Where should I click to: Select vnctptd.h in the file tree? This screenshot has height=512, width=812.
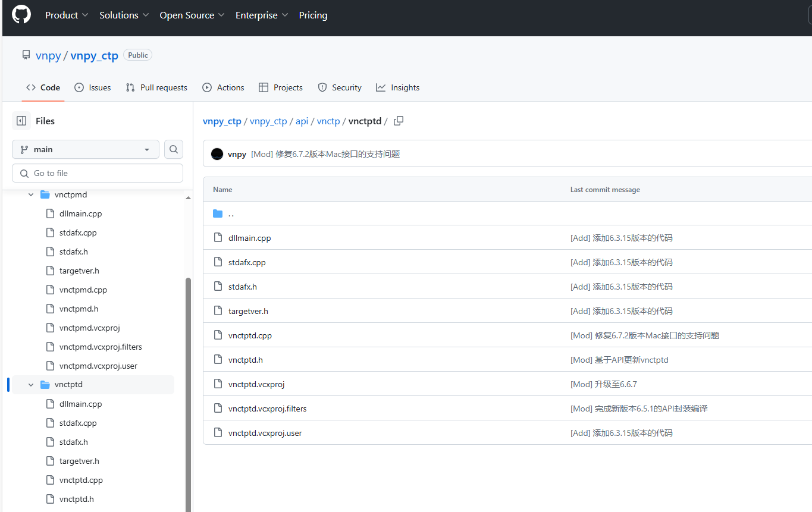(x=77, y=499)
